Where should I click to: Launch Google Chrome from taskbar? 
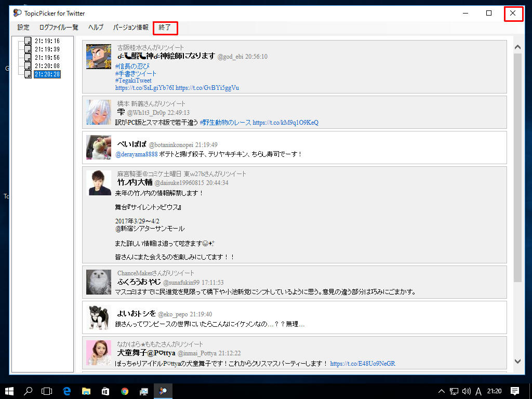[125, 391]
